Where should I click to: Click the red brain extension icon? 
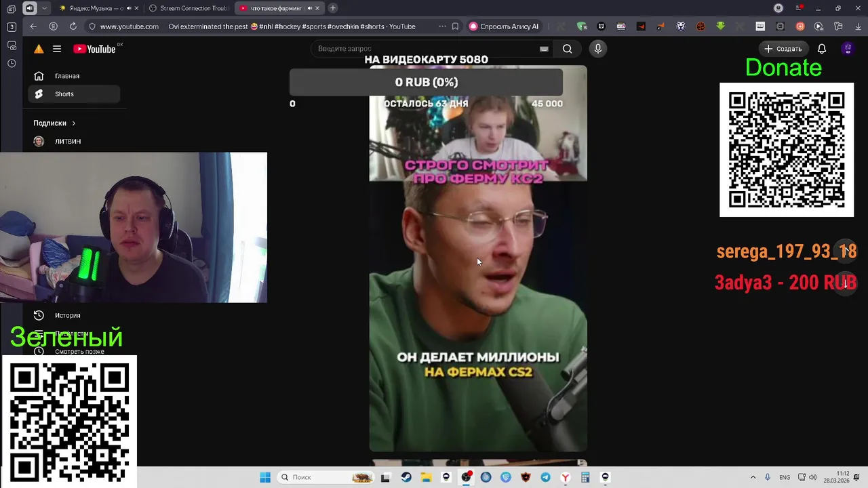click(x=701, y=26)
